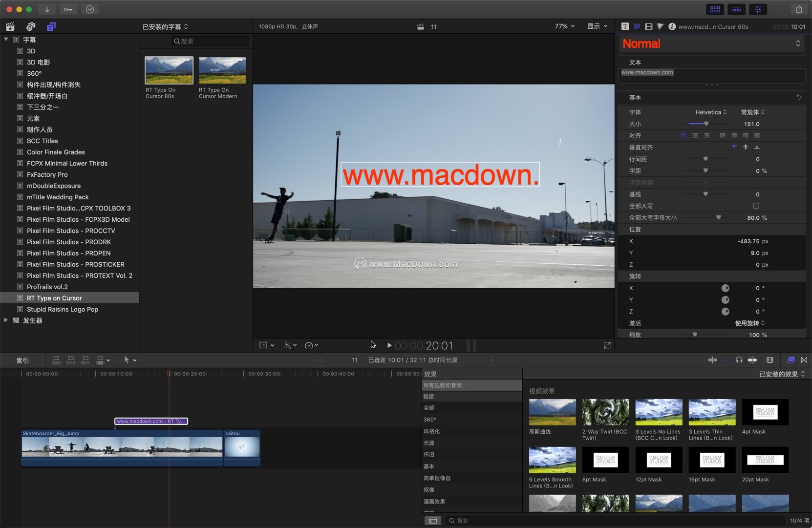The height and width of the screenshot is (528, 812).
Task: Open the font style dropdown
Action: point(753,112)
